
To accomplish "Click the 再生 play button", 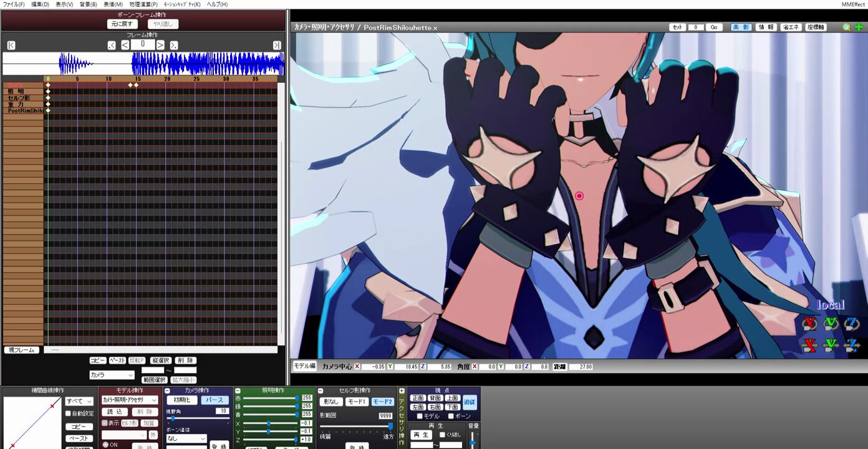I will pos(422,435).
